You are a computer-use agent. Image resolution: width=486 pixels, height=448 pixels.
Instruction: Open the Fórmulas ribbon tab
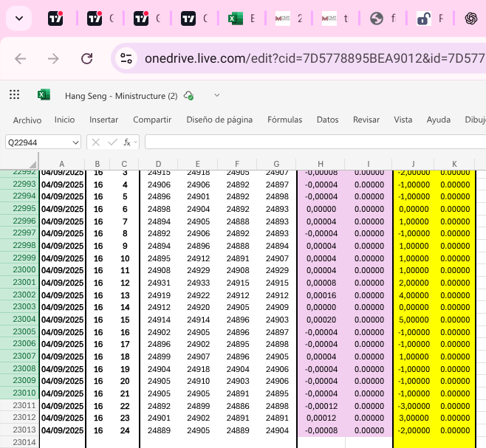click(284, 120)
